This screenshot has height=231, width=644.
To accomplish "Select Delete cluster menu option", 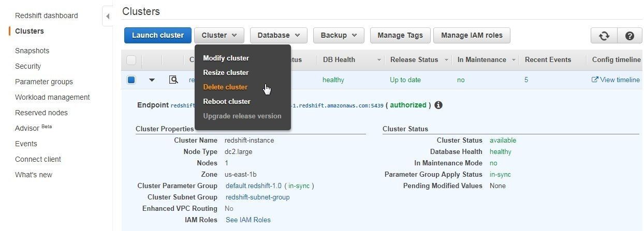I will [x=225, y=87].
